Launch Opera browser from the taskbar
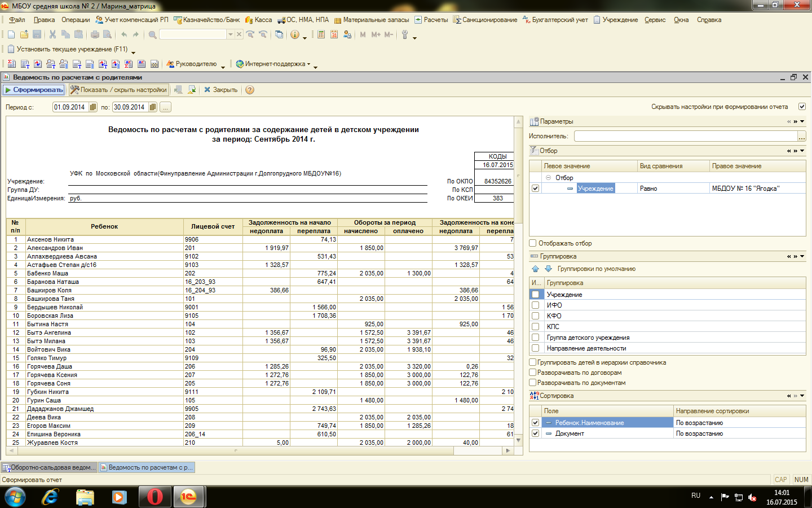This screenshot has width=812, height=508. tap(155, 497)
